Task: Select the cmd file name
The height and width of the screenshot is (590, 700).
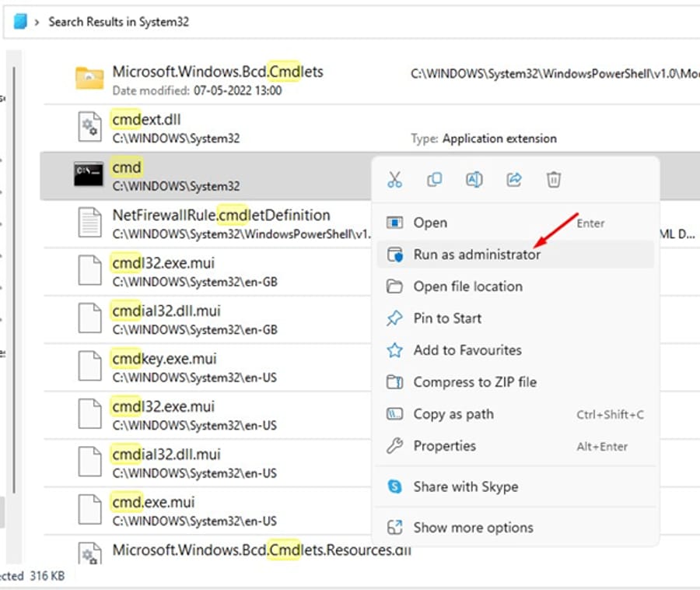Action: tap(127, 167)
